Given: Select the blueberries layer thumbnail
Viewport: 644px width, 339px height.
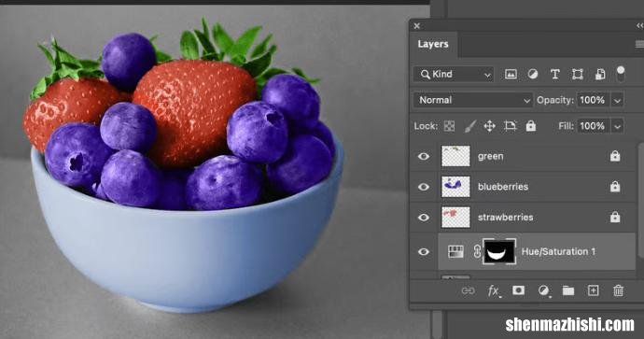Looking at the screenshot, I should click(x=455, y=187).
